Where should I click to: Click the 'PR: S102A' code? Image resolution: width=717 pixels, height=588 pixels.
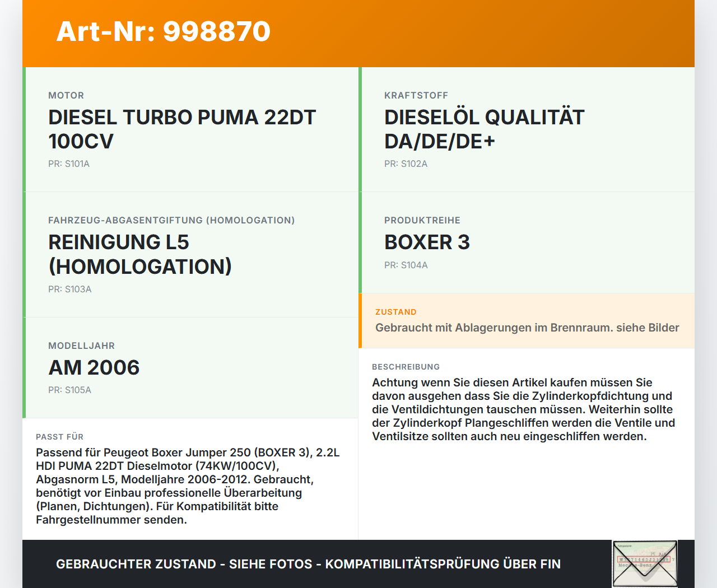pos(406,164)
